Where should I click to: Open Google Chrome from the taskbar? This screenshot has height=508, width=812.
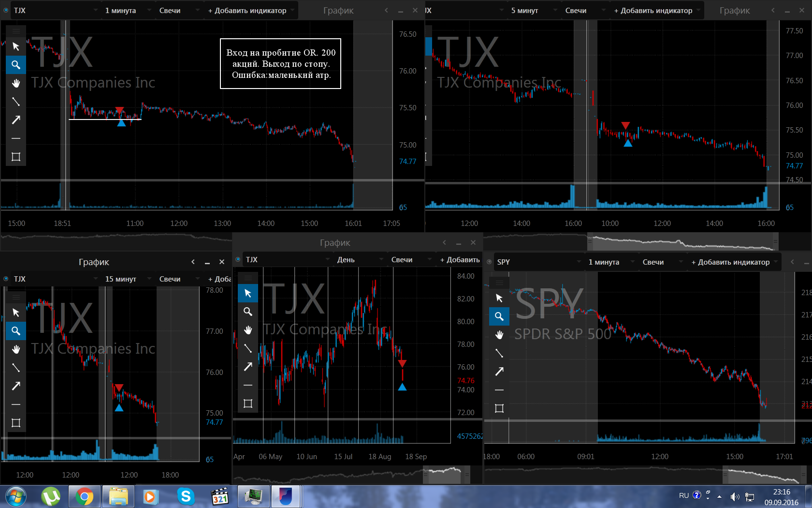click(84, 496)
